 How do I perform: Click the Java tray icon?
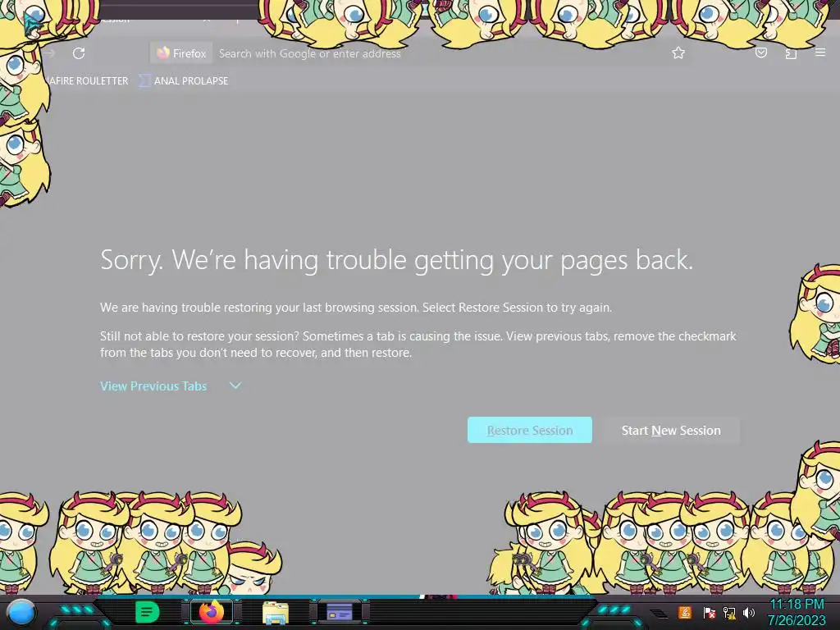[x=685, y=612]
